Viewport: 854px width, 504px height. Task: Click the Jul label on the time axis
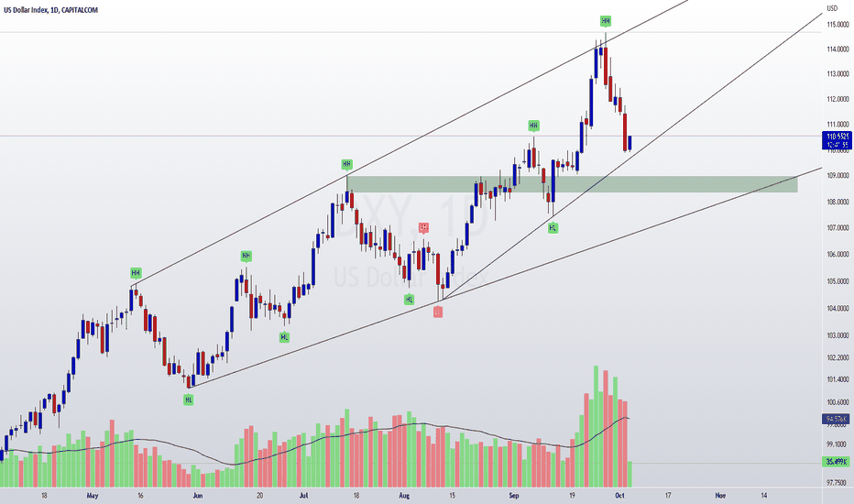tap(303, 495)
